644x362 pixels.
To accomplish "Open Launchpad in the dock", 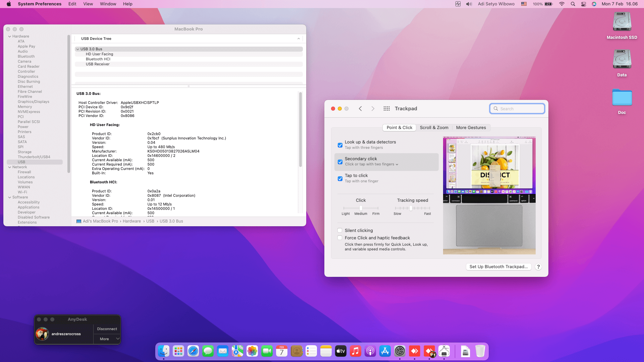I will [178, 351].
